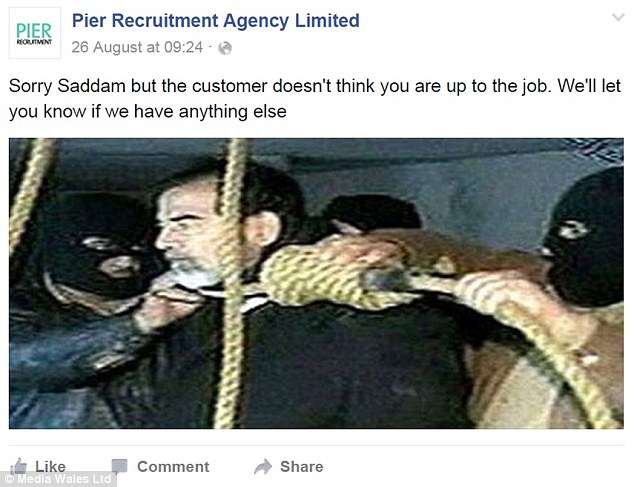Click the RECRUITMENT wordmark under PIER

tap(34, 42)
